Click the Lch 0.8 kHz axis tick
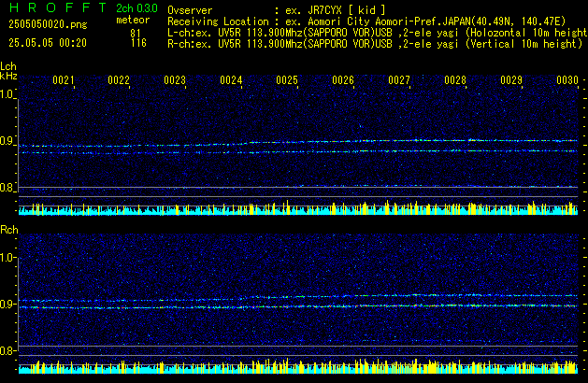This screenshot has height=383, width=588. coord(7,188)
